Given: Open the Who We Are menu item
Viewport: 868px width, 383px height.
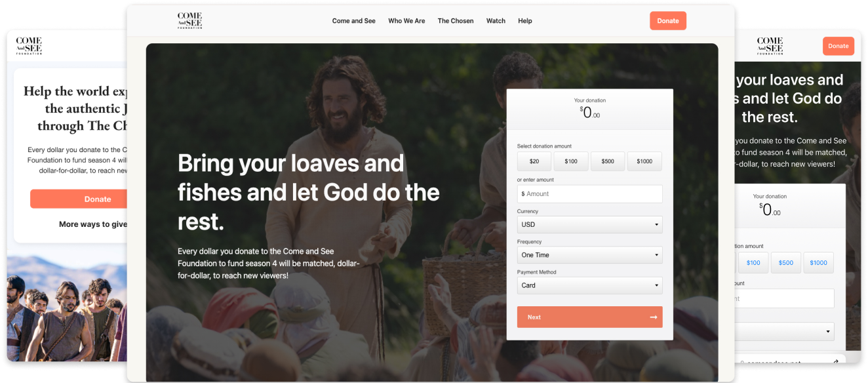Looking at the screenshot, I should pos(406,21).
